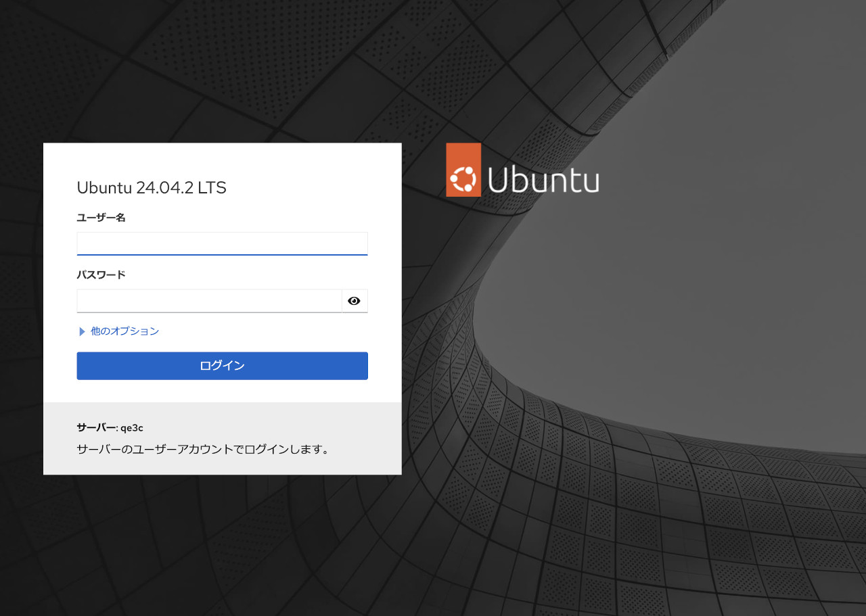
Task: Click the bold サーバー label
Action: (x=97, y=427)
